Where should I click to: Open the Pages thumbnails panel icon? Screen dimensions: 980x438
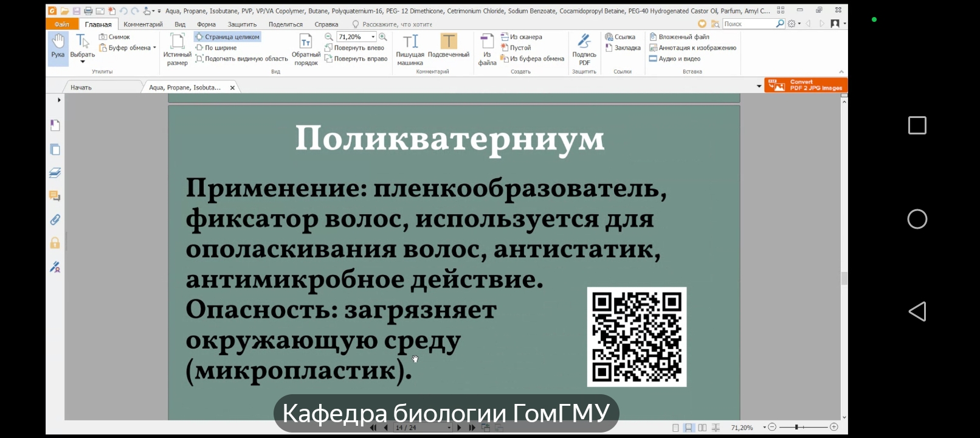pyautogui.click(x=55, y=150)
